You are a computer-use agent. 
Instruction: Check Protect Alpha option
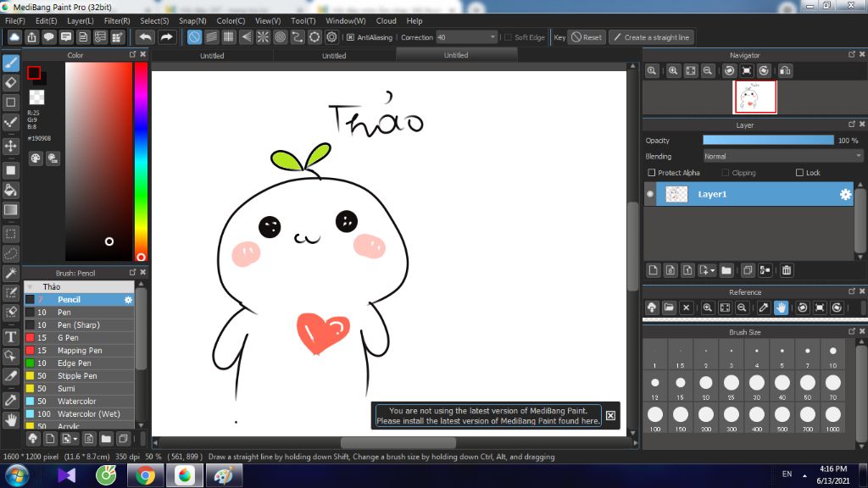tap(652, 173)
